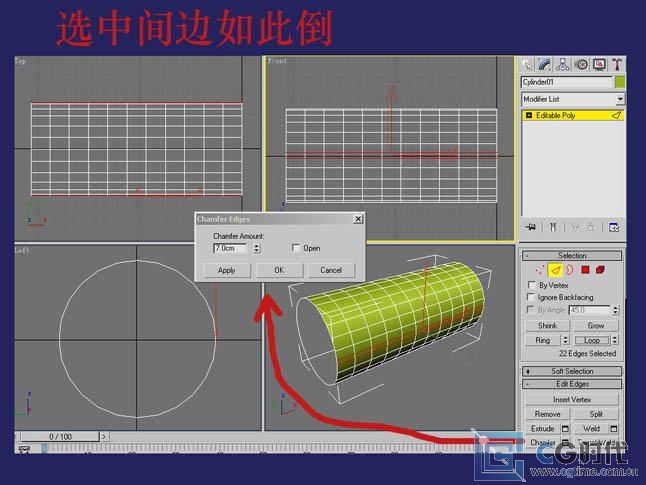Open the Modifier List dropdown
This screenshot has width=646, height=485.
pyautogui.click(x=620, y=99)
